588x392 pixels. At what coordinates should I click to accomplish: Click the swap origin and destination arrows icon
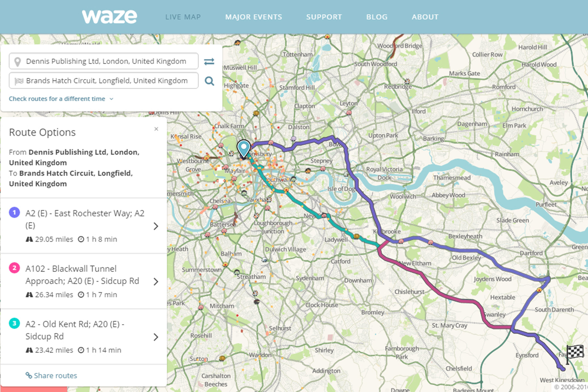pyautogui.click(x=209, y=61)
